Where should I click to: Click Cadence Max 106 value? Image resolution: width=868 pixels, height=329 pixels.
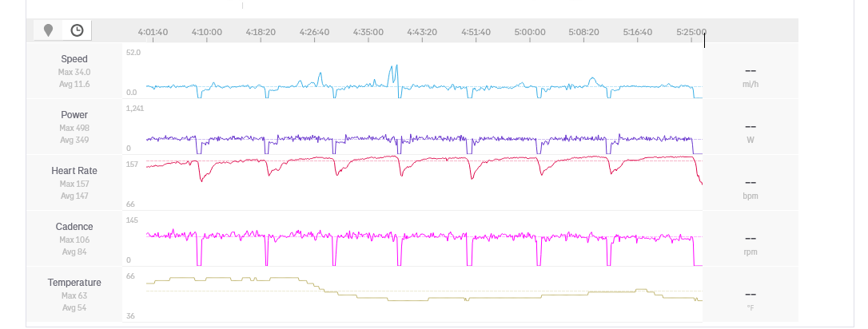click(x=74, y=240)
